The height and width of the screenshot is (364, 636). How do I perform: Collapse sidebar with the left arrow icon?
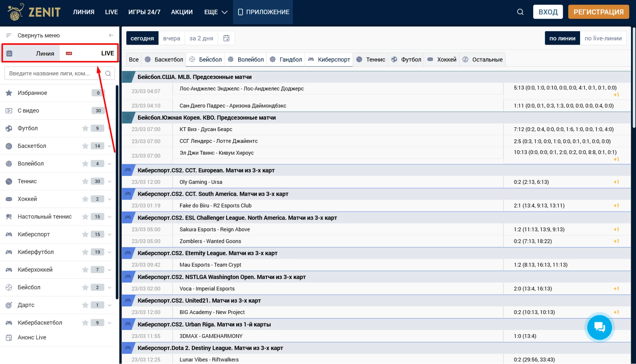[111, 35]
